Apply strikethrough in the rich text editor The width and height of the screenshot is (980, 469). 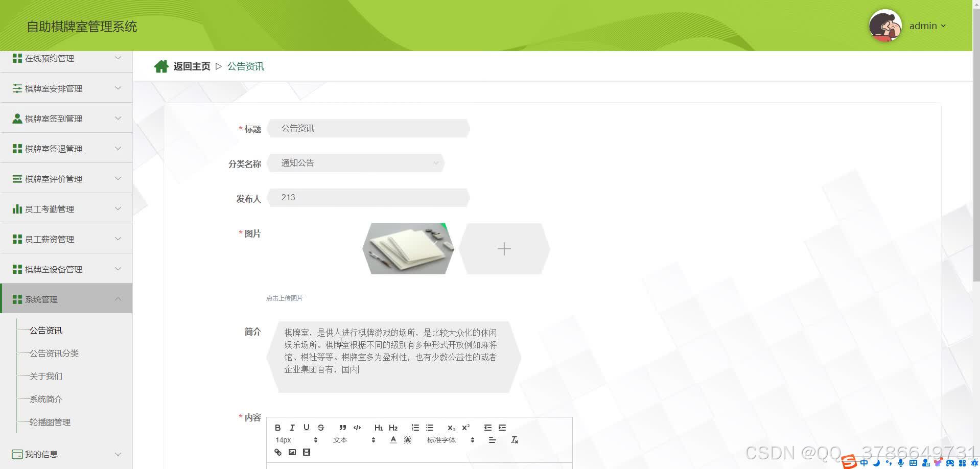(321, 428)
